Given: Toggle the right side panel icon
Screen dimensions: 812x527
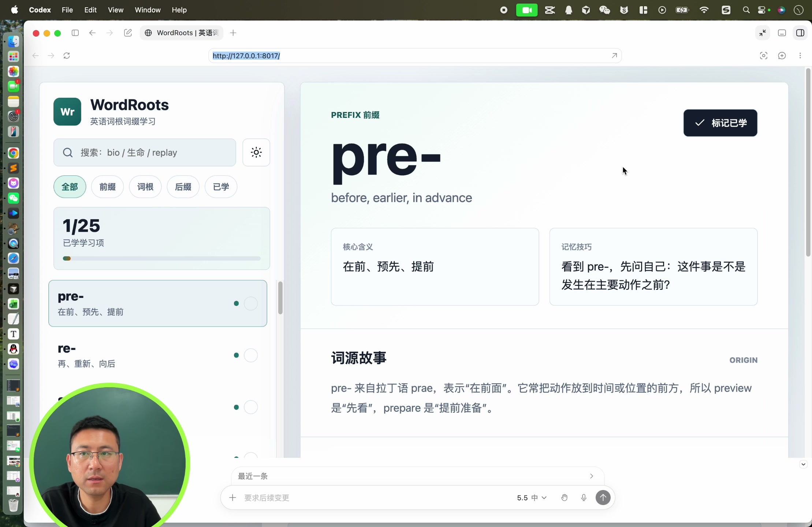Looking at the screenshot, I should [800, 33].
